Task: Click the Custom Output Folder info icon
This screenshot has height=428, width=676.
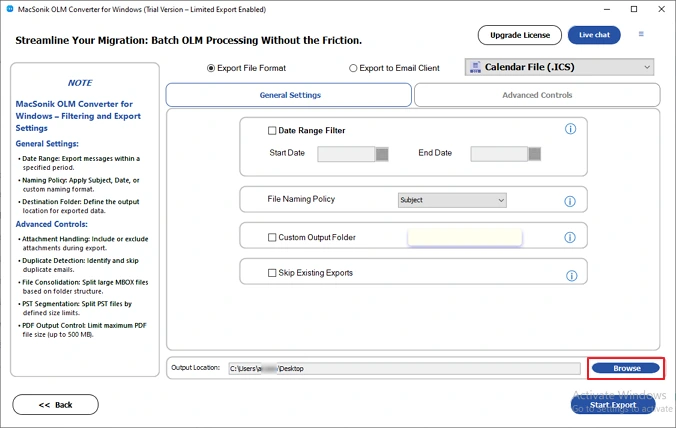Action: pyautogui.click(x=570, y=237)
